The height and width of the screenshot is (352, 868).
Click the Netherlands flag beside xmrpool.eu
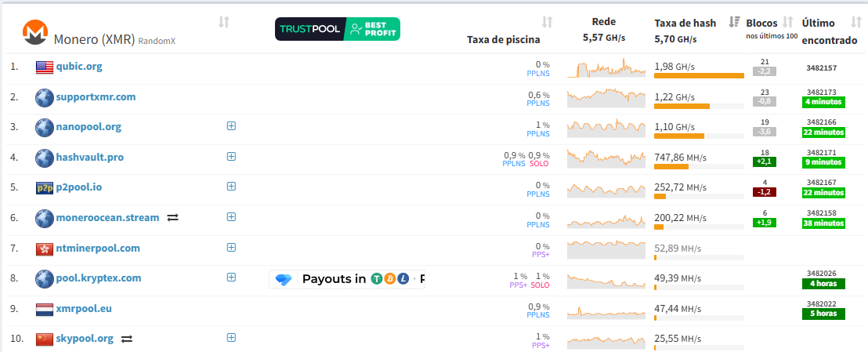45,310
